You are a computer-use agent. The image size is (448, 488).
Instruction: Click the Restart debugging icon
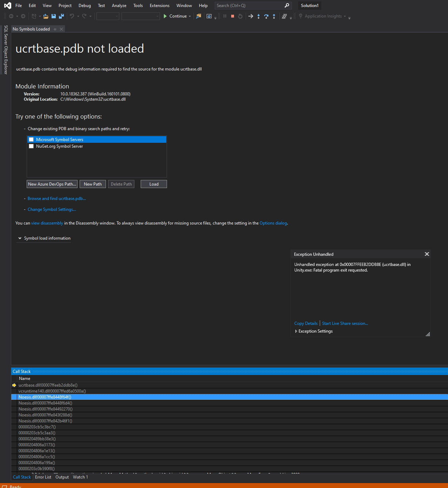coord(240,16)
